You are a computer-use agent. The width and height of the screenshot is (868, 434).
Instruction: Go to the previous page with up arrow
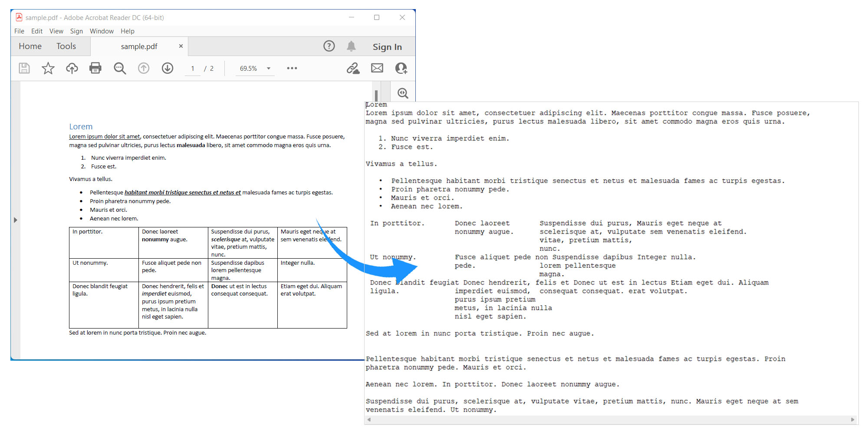(x=144, y=68)
